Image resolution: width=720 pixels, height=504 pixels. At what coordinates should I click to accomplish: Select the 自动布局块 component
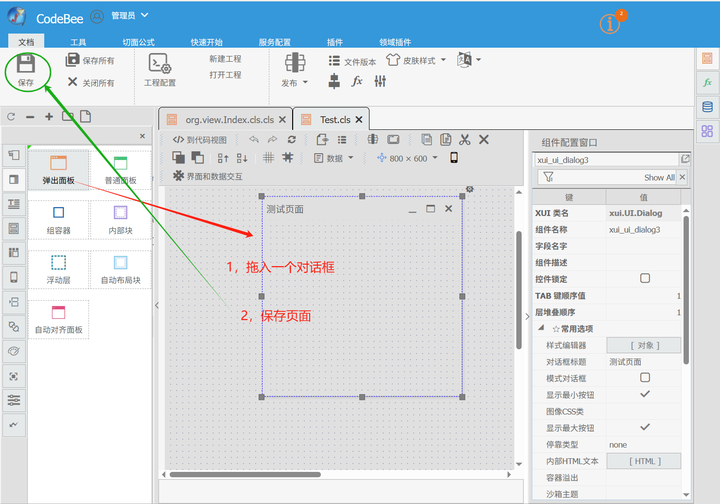click(120, 269)
